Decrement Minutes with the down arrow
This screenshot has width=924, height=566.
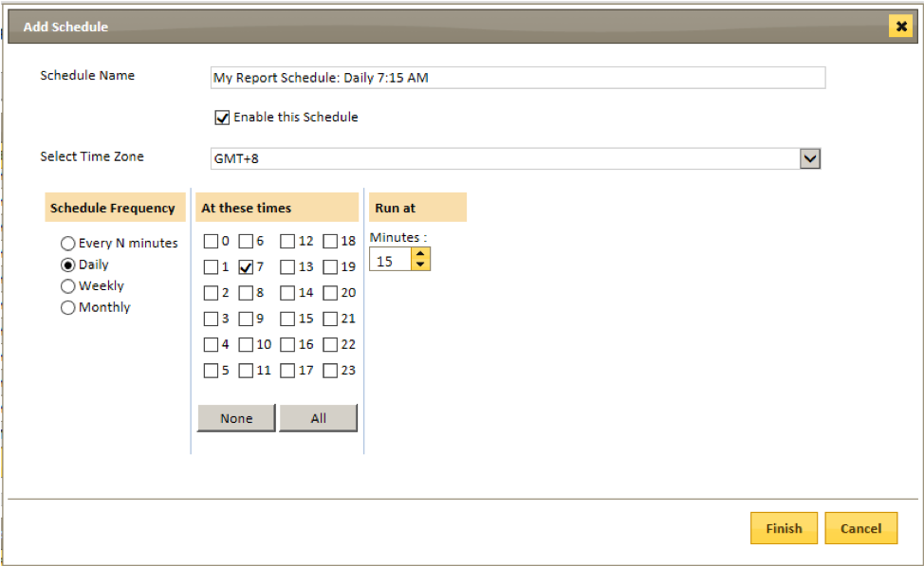(419, 264)
